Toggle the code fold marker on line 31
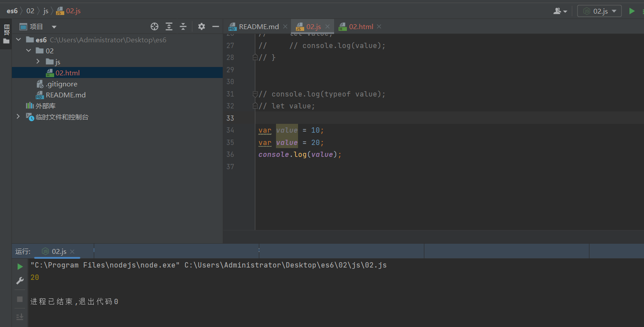Screen dimensions: 644x327 click(255, 94)
